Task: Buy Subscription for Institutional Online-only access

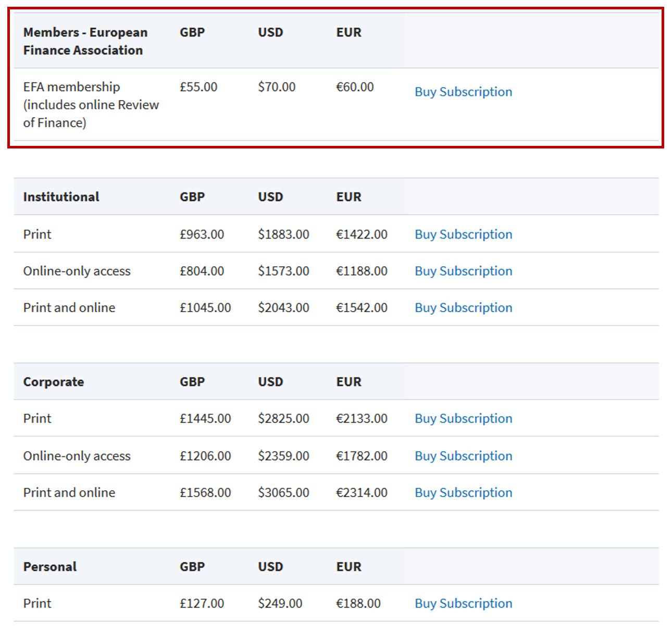Action: tap(463, 271)
